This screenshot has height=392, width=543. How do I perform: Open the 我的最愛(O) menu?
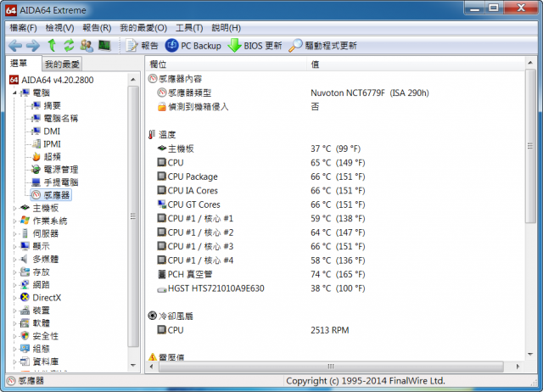pyautogui.click(x=143, y=28)
